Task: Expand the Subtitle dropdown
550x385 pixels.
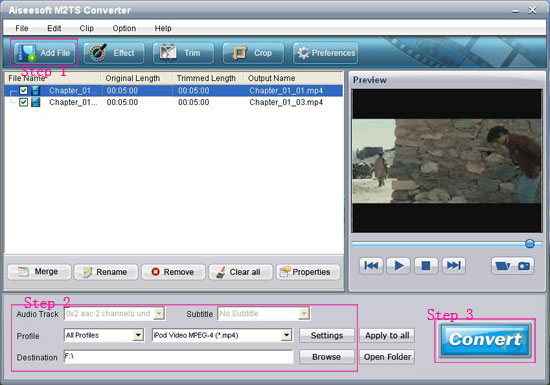Action: (304, 313)
